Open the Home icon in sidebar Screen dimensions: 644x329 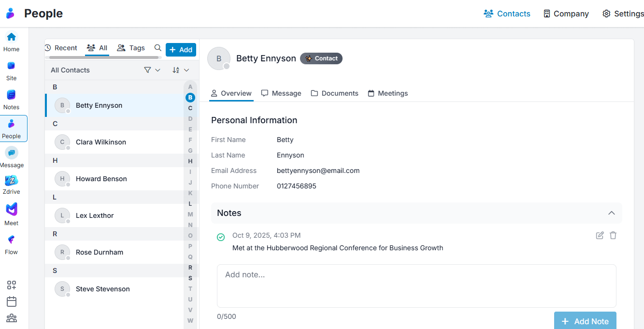click(x=11, y=37)
